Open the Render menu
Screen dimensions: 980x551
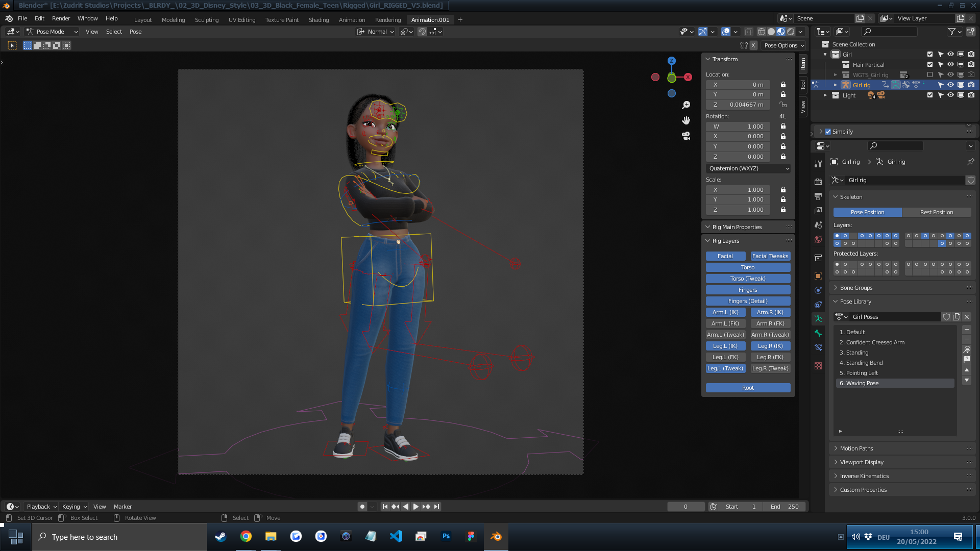(61, 18)
